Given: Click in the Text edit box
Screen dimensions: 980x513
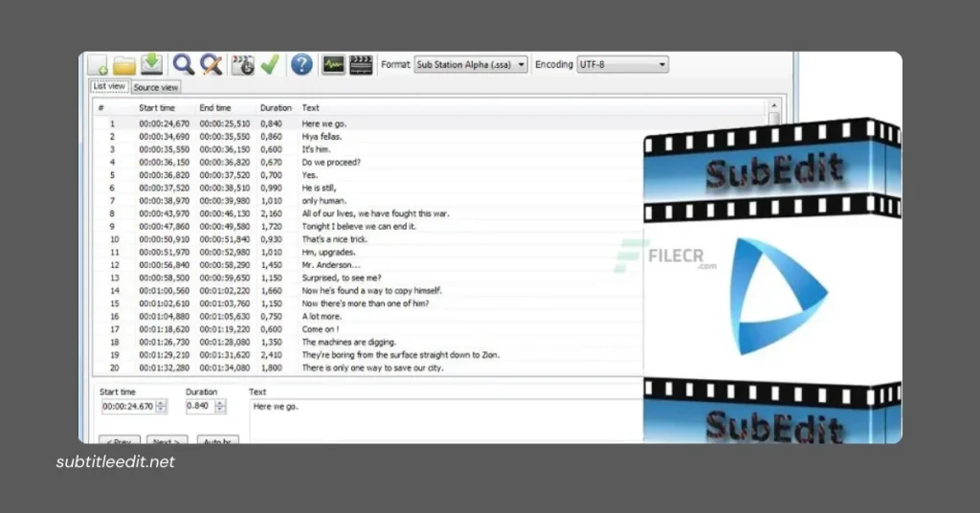Looking at the screenshot, I should [x=446, y=421].
